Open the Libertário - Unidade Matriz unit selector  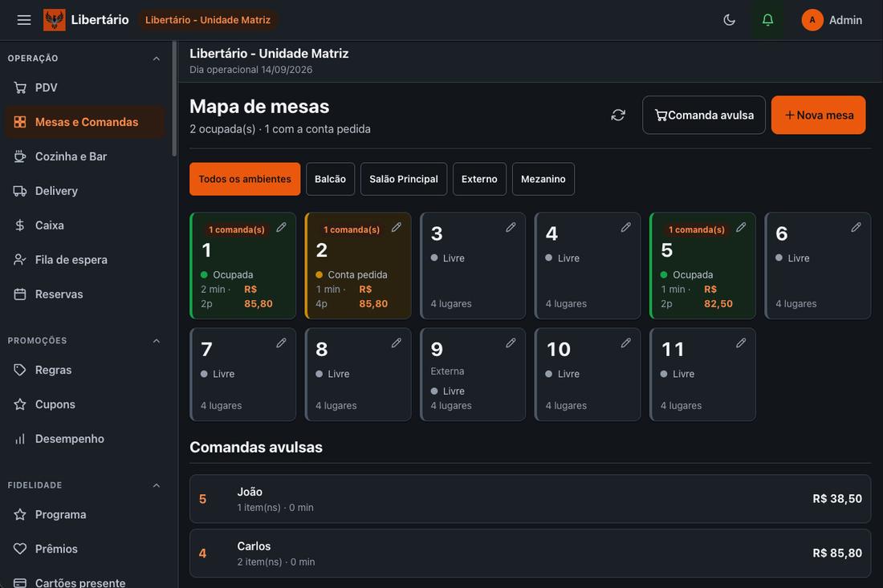[x=208, y=20]
